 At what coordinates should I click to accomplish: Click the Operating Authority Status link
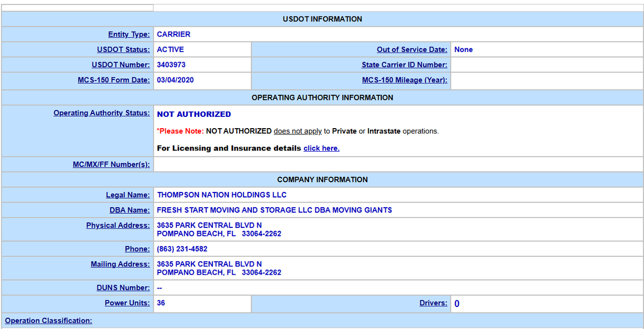tap(101, 113)
